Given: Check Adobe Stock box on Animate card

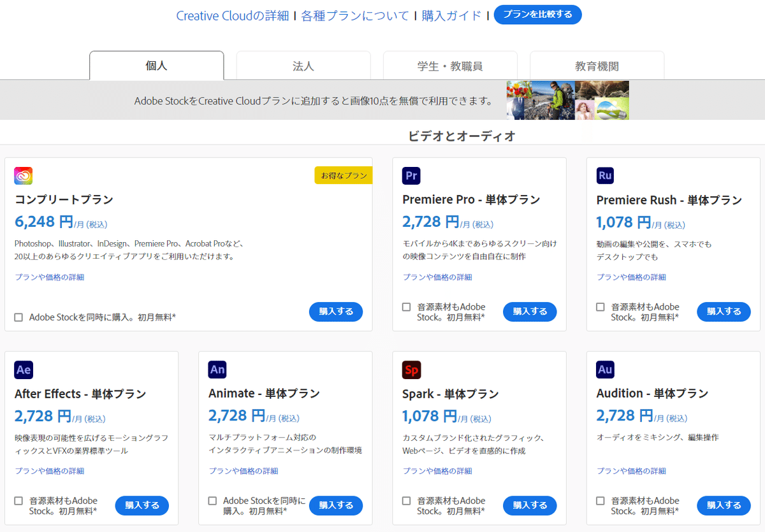Looking at the screenshot, I should [x=212, y=501].
